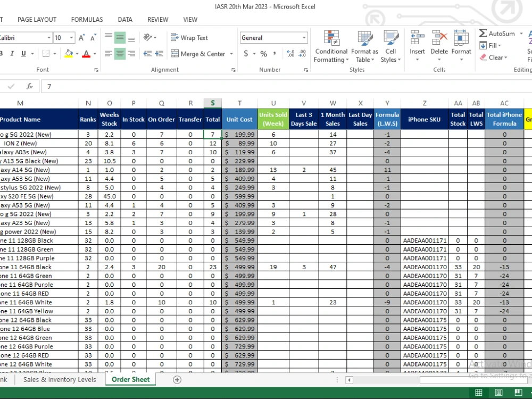Toggle Center horizontal alignment
This screenshot has width=532, height=399.
pyautogui.click(x=120, y=54)
